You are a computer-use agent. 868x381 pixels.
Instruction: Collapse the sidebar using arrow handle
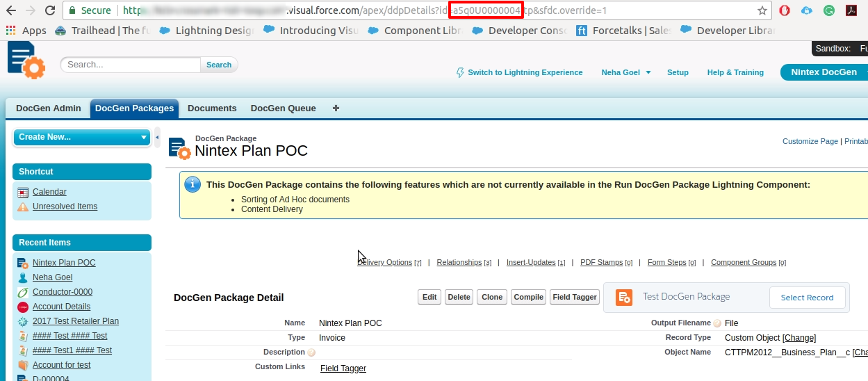pyautogui.click(x=157, y=137)
